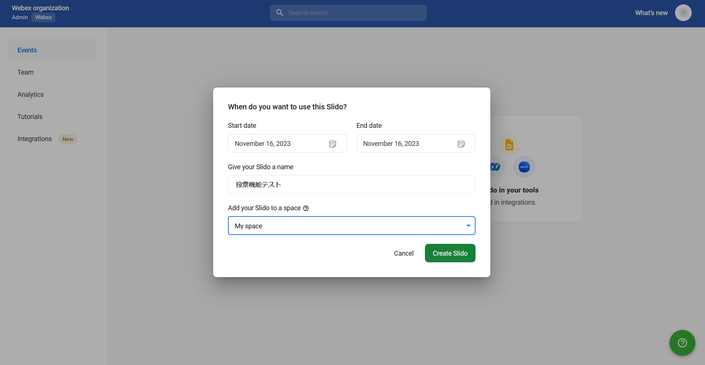Image resolution: width=705 pixels, height=365 pixels.
Task: Click the help icon beside Add your Slido to a space
Action: click(x=306, y=208)
